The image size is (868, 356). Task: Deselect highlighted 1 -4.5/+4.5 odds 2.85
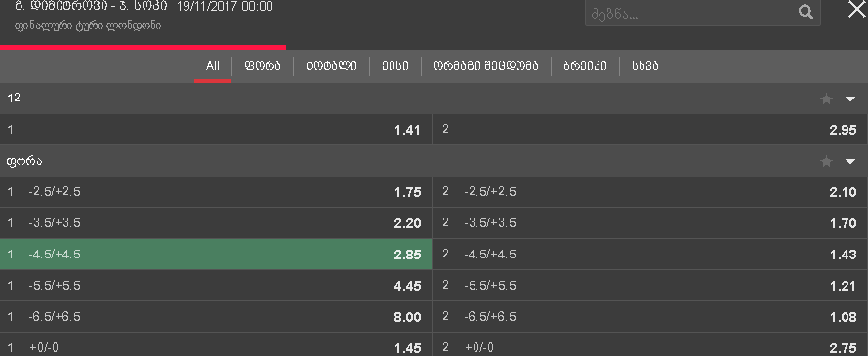[x=216, y=255]
